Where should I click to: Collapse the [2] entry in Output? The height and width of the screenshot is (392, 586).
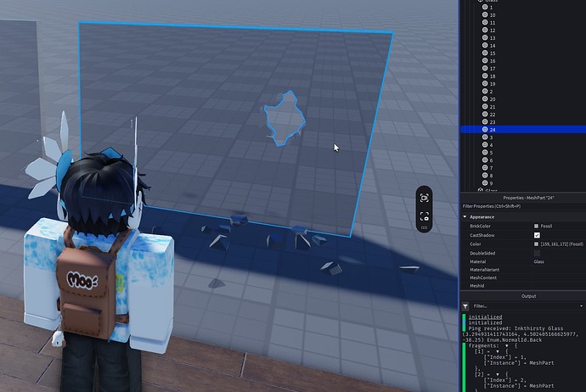pyautogui.click(x=498, y=374)
